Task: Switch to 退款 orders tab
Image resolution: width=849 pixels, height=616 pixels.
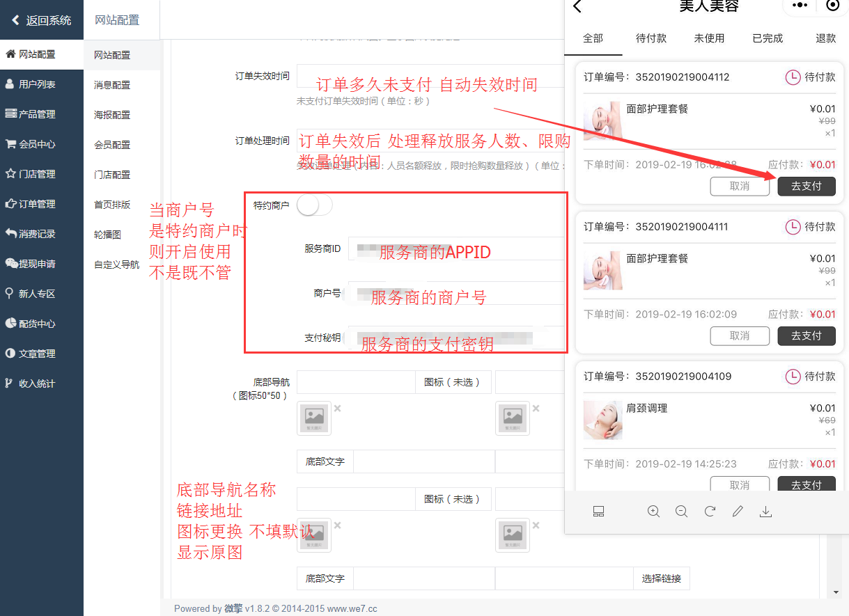Action: [825, 38]
